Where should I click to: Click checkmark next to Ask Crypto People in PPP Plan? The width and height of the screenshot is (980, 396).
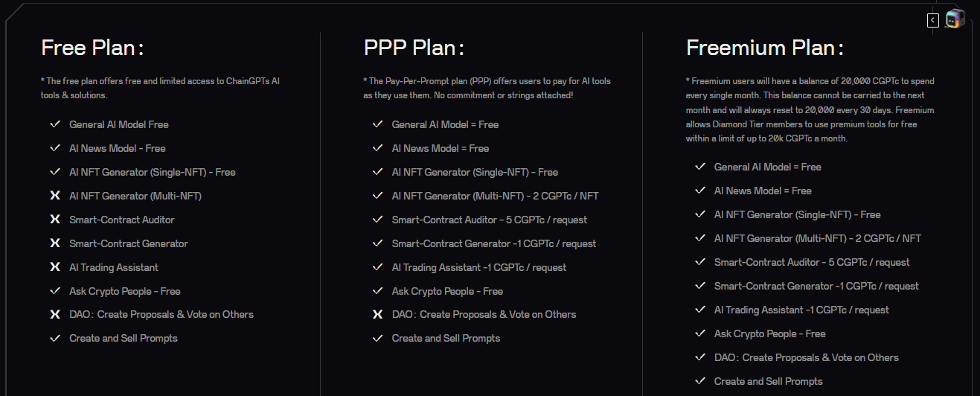[x=377, y=291]
